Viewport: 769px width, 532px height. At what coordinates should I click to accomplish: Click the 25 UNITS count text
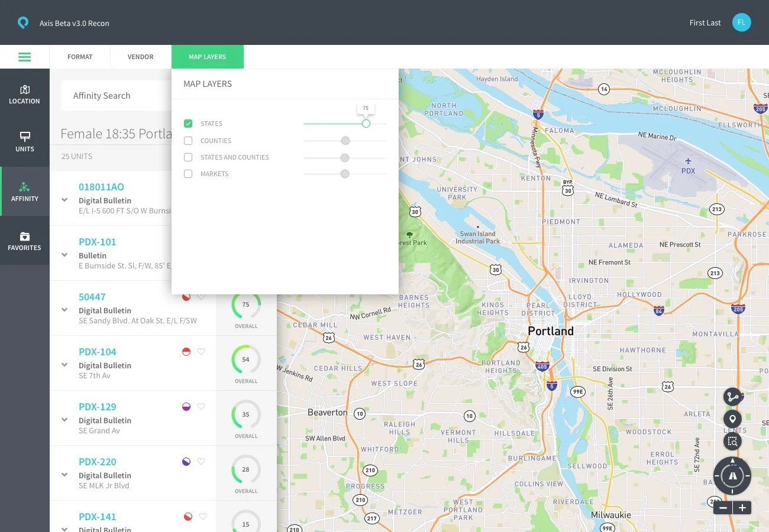pos(77,157)
